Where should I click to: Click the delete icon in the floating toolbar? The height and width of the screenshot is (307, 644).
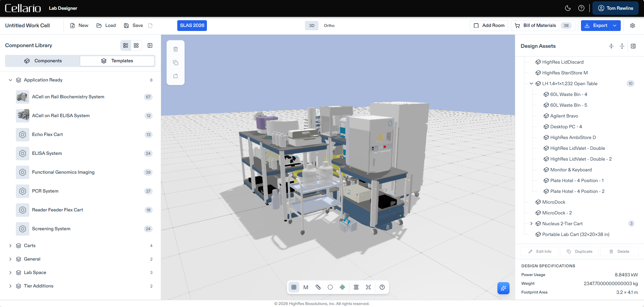(x=175, y=49)
